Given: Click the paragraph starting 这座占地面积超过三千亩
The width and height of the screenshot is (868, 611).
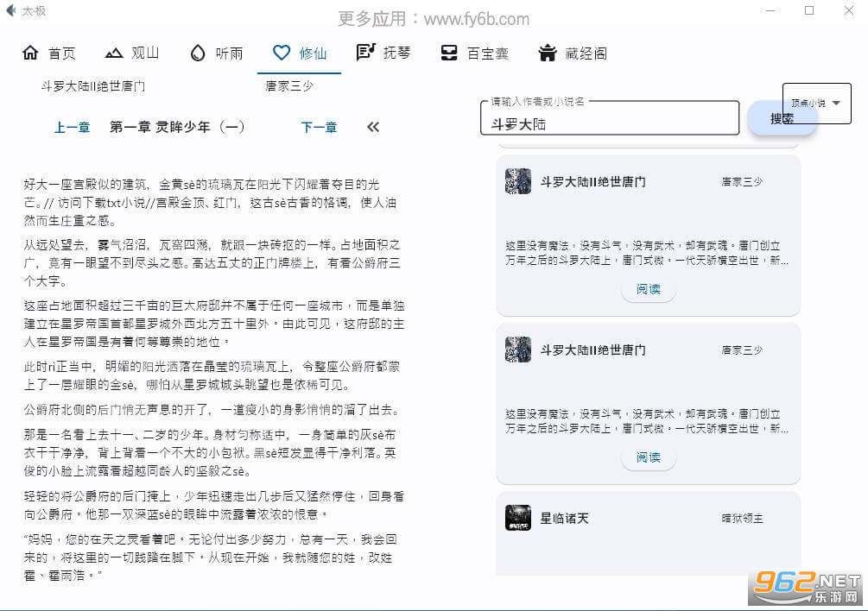Looking at the screenshot, I should point(213,324).
